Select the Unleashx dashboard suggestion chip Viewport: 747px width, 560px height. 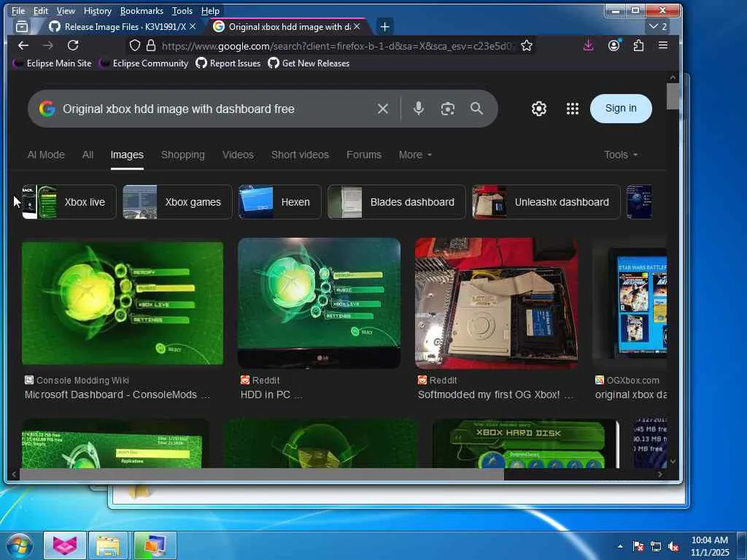(x=546, y=202)
